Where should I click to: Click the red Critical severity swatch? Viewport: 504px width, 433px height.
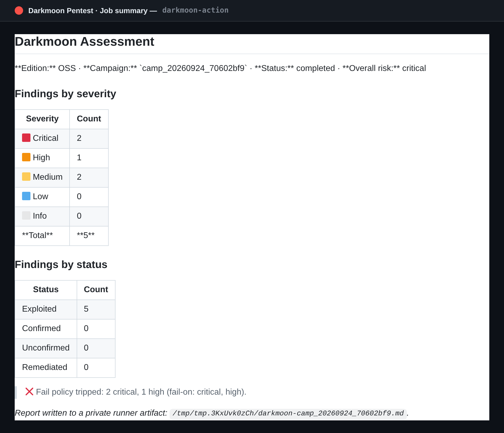26,138
